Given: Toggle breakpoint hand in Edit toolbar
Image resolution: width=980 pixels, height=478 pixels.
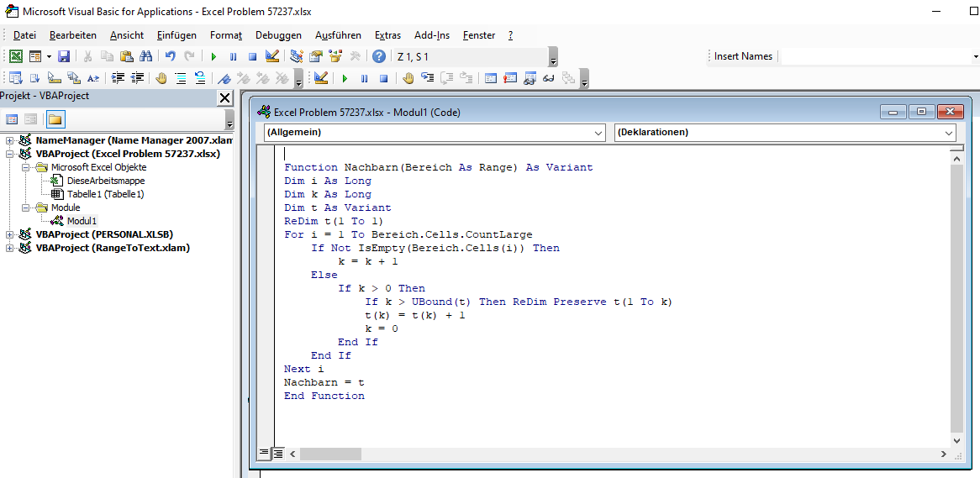Looking at the screenshot, I should tap(161, 79).
